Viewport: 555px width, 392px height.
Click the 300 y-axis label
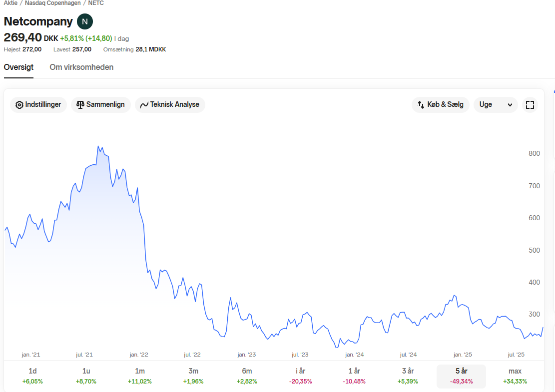pos(534,314)
